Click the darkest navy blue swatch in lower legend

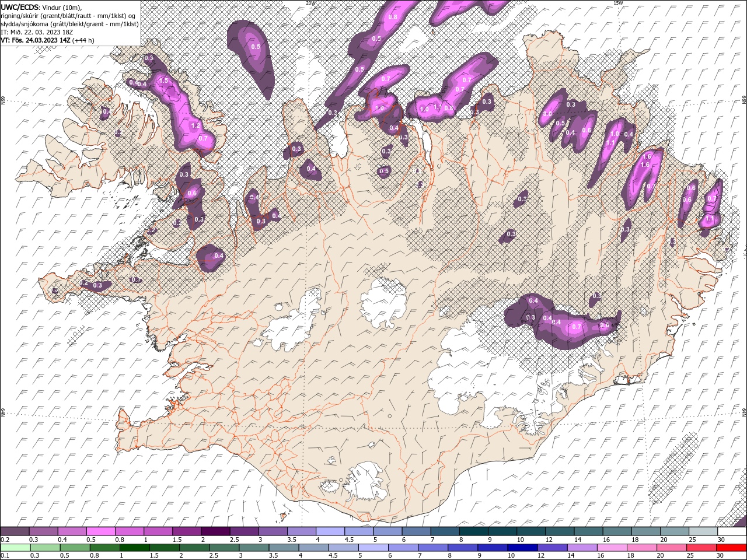tap(521, 548)
